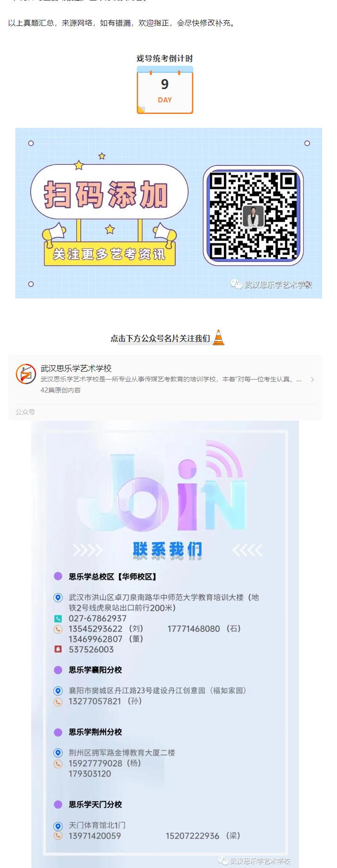This screenshot has width=337, height=868.
Task: Click the 扫码添加 banner bubble
Action: 109,191
